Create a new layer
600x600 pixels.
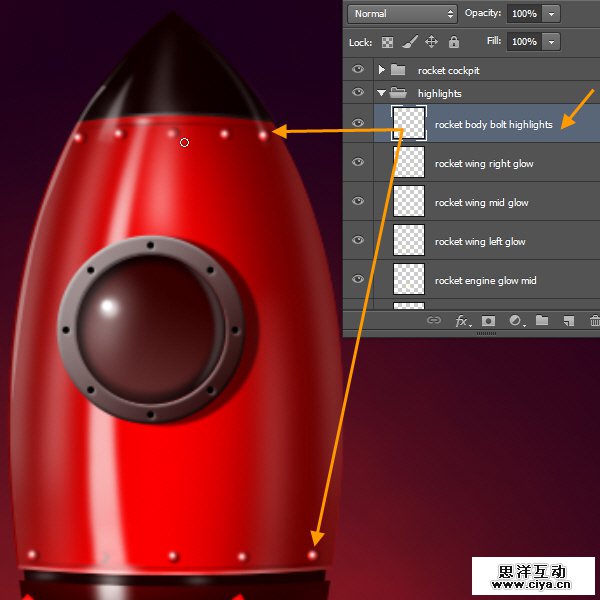pyautogui.click(x=569, y=321)
